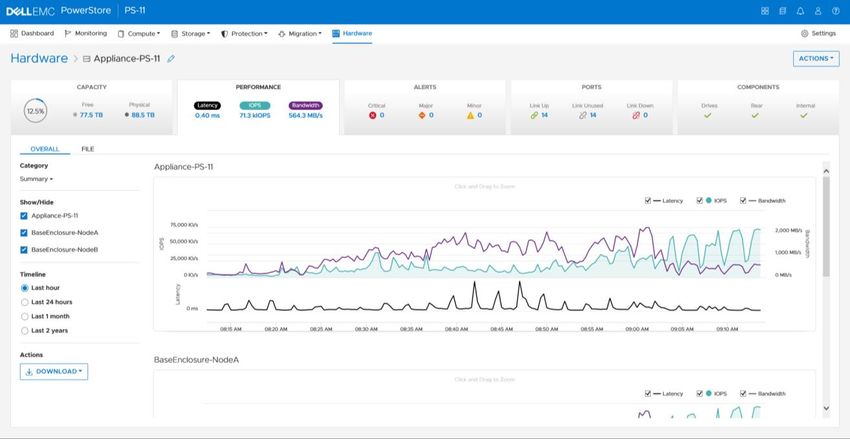Open the Protection dropdown menu
Viewport: 850px width, 439px height.
244,34
